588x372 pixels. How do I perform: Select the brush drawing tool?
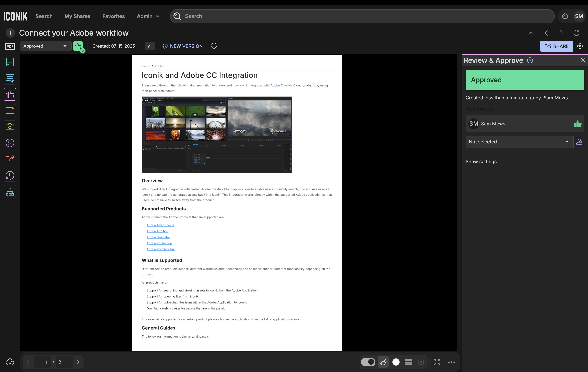[x=383, y=362]
